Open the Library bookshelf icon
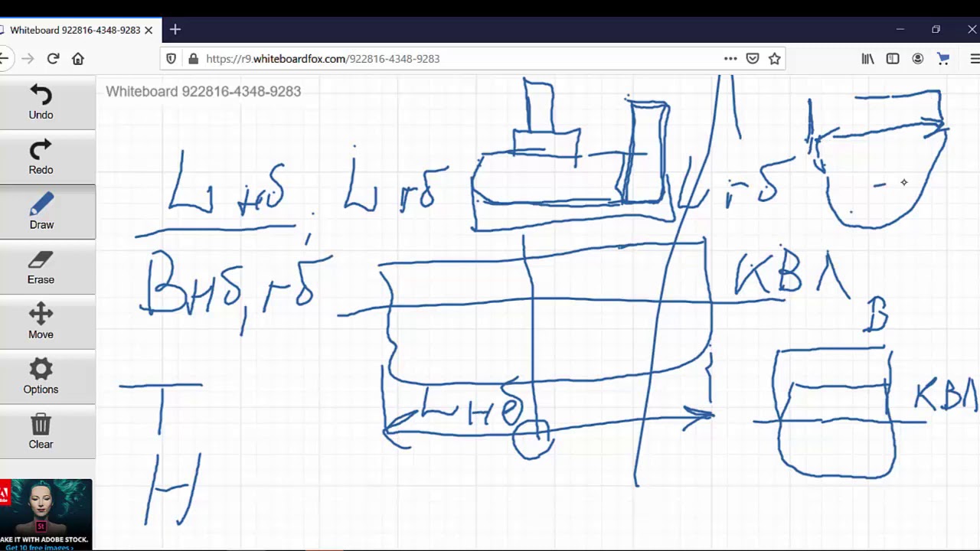The width and height of the screenshot is (980, 551). 867,58
